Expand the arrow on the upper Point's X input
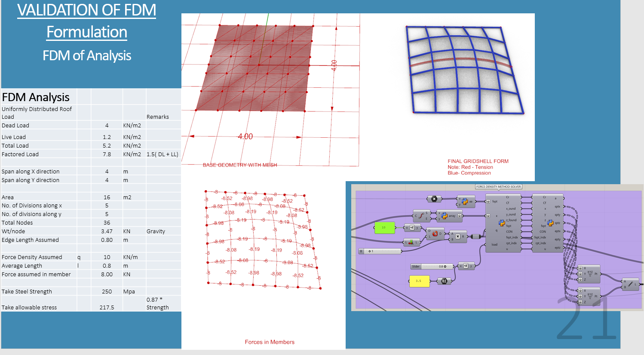This screenshot has height=355, width=644. (580, 268)
